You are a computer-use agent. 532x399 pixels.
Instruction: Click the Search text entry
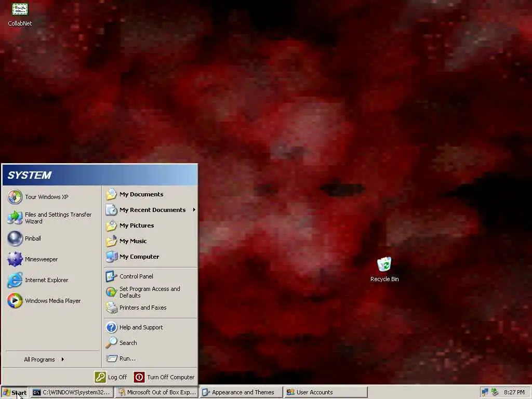(x=128, y=343)
